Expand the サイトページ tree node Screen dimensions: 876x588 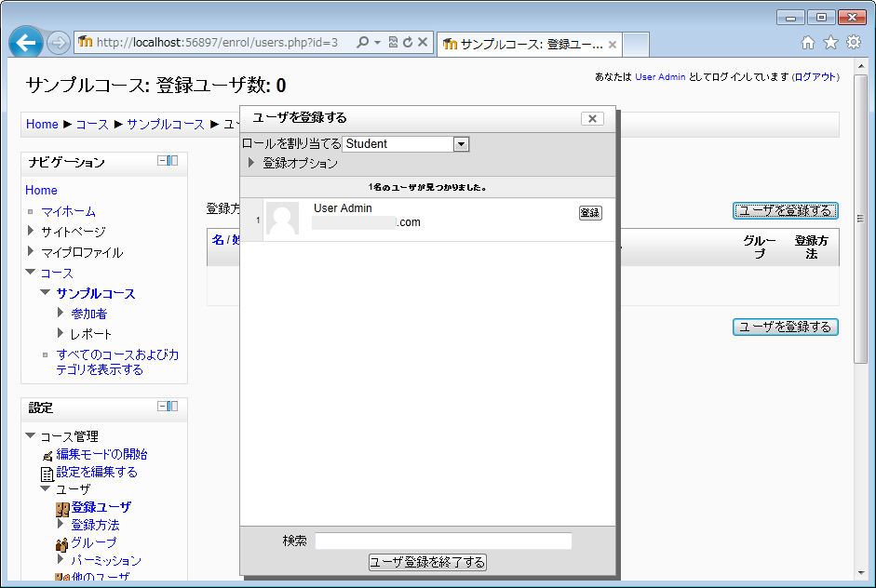tap(32, 232)
